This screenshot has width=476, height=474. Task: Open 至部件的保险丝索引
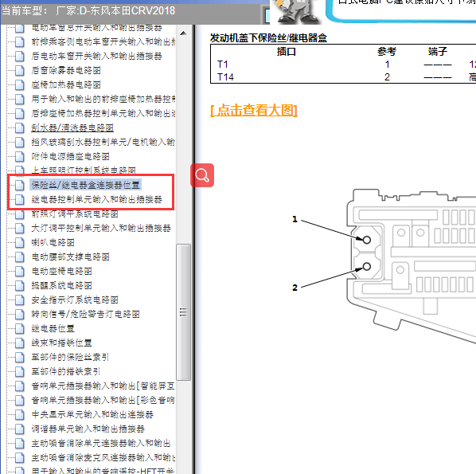click(70, 357)
